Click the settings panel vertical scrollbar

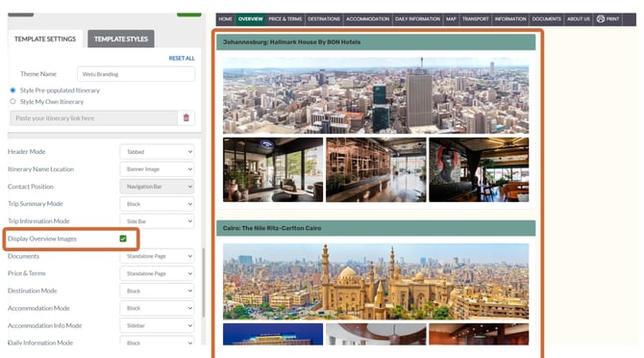[204, 282]
